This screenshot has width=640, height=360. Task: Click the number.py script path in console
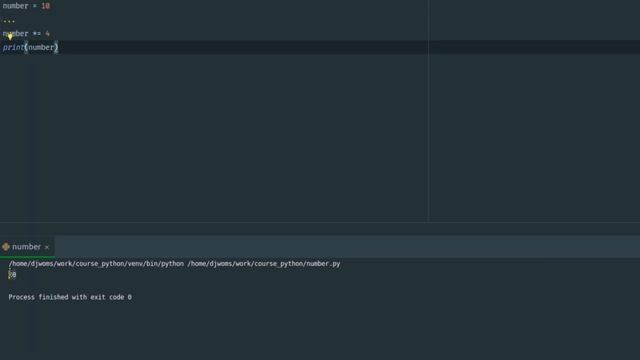click(x=264, y=264)
